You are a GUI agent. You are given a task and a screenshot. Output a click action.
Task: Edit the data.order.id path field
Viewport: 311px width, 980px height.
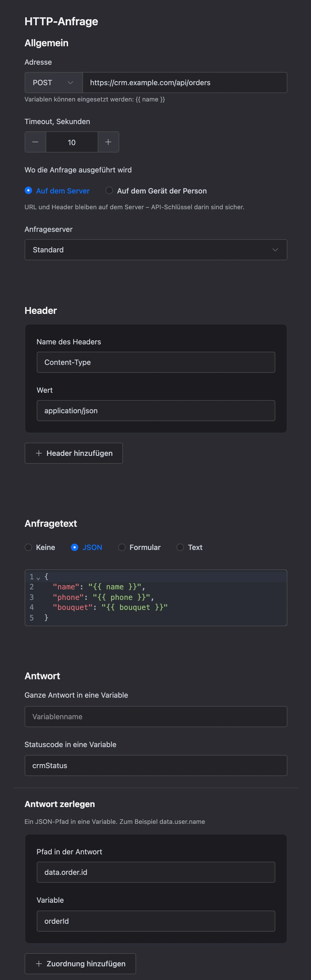click(156, 872)
